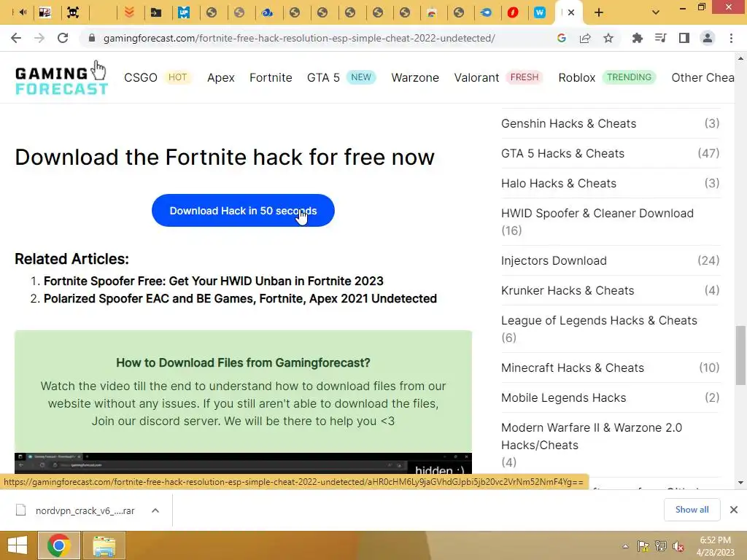Open Halo Hacks & Cheats category
This screenshot has height=560, width=747.
pos(558,183)
